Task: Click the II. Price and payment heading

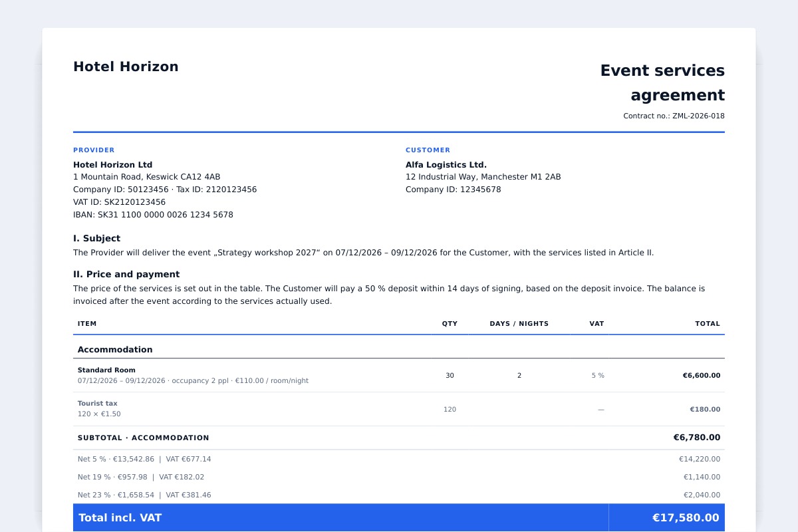Action: coord(126,274)
